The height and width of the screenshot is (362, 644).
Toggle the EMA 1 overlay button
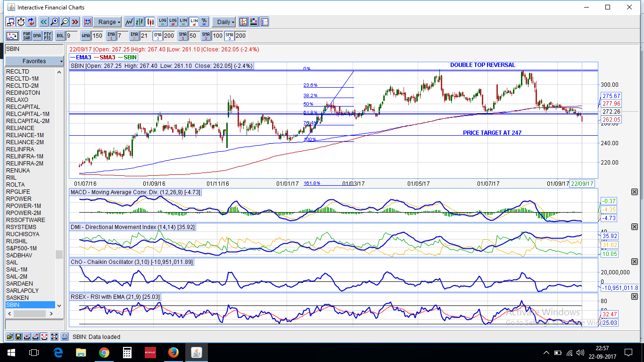click(x=111, y=36)
